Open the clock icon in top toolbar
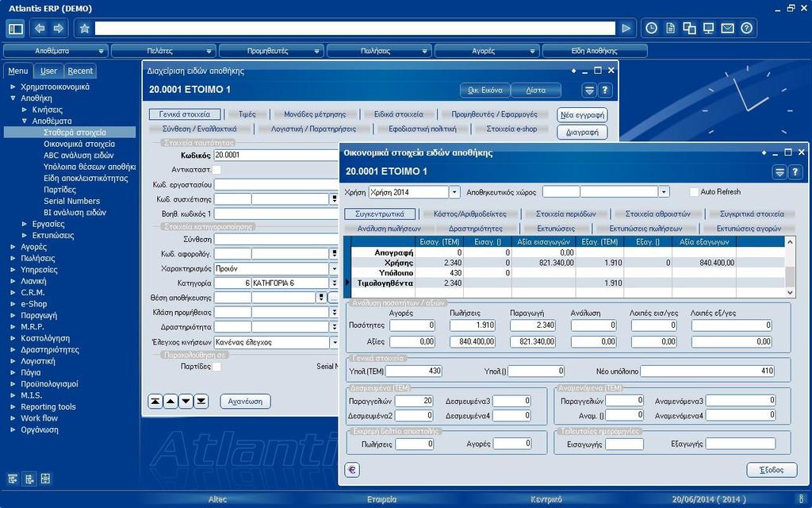The width and height of the screenshot is (812, 508). [652, 29]
